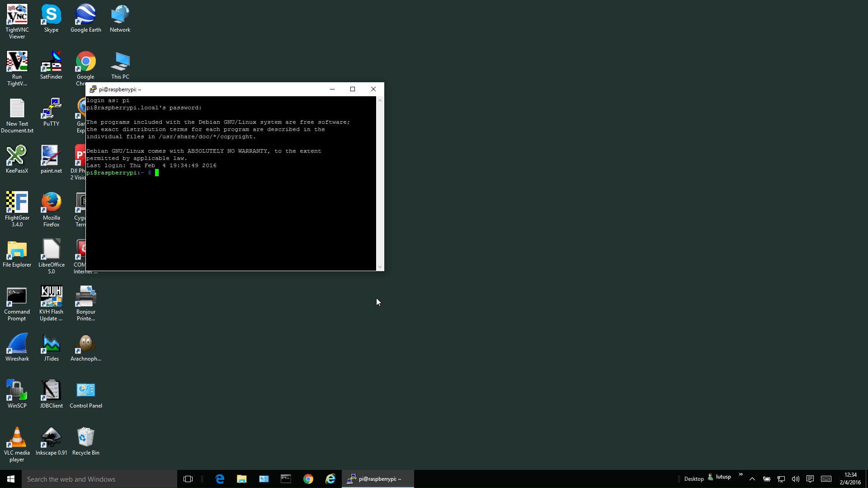Click the PuTTY window title-bar icon
The image size is (868, 488).
pos(93,89)
